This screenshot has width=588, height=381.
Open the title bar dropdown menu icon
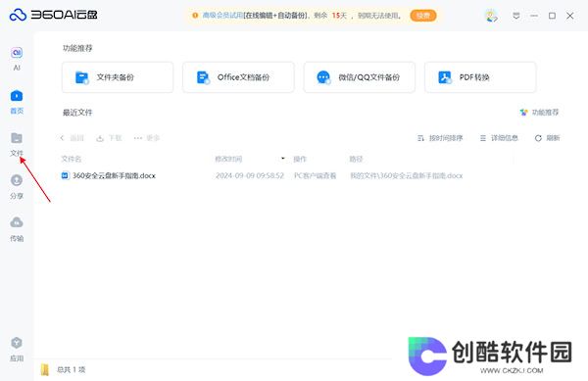tap(516, 16)
